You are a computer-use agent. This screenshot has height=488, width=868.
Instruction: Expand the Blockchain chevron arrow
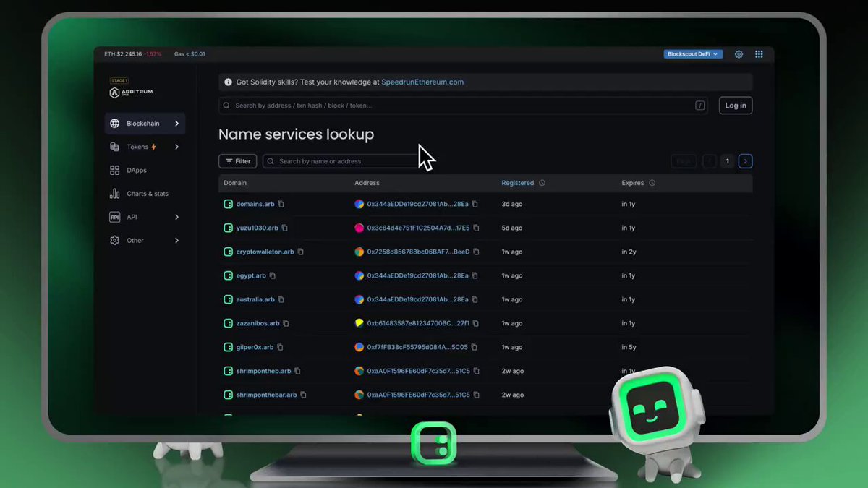(x=176, y=124)
